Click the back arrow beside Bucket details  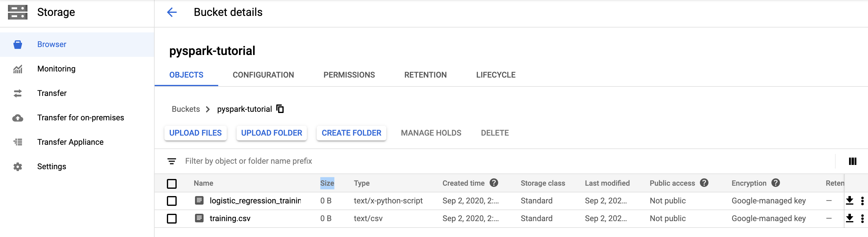pos(172,13)
